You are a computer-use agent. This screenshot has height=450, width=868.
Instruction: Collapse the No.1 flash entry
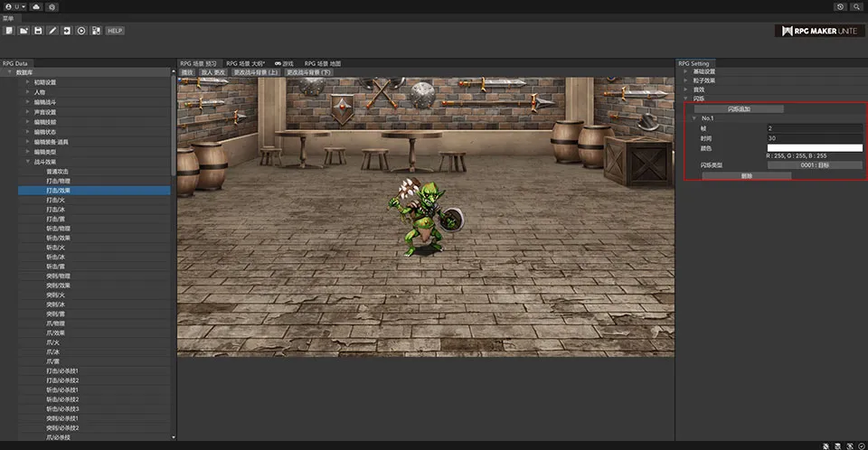[693, 118]
